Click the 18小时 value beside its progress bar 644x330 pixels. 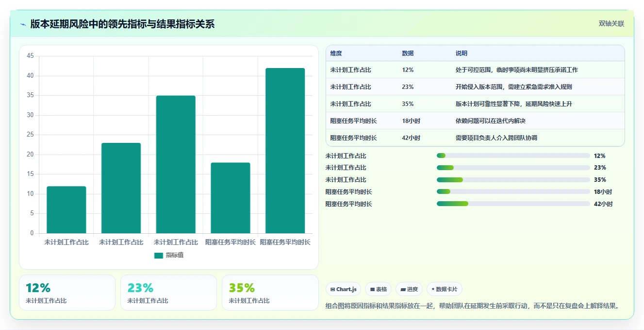[x=603, y=192]
